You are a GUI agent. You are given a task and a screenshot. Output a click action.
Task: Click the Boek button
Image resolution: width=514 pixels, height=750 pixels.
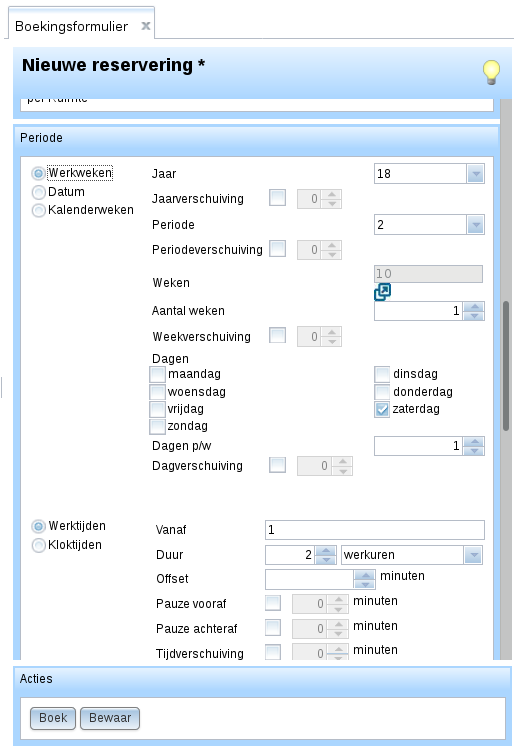coord(53,718)
